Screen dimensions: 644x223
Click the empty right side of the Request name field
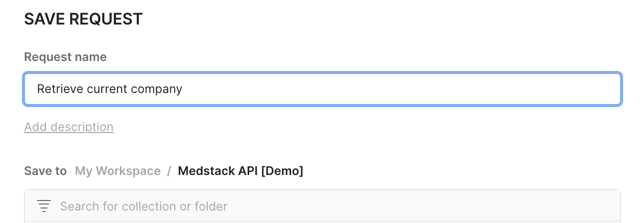click(x=399, y=89)
